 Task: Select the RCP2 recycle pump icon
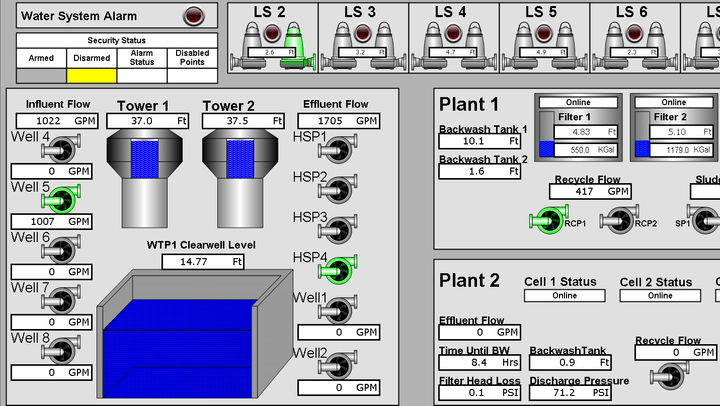pos(618,220)
